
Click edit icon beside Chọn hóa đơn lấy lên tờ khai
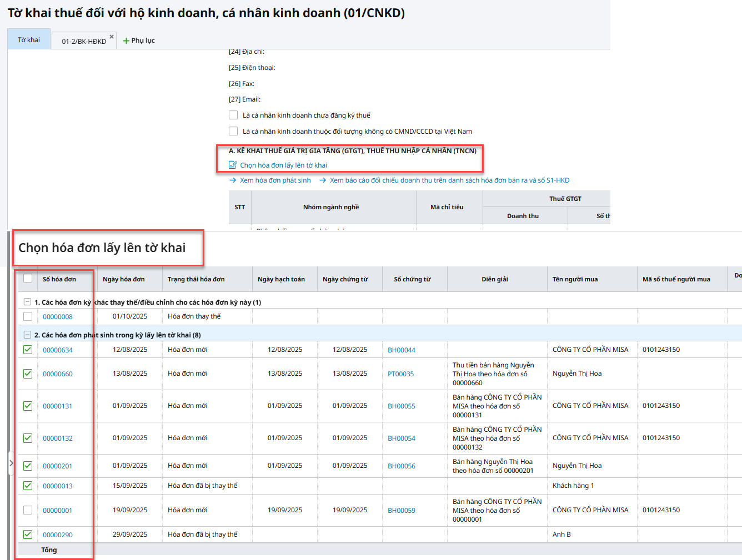point(233,165)
